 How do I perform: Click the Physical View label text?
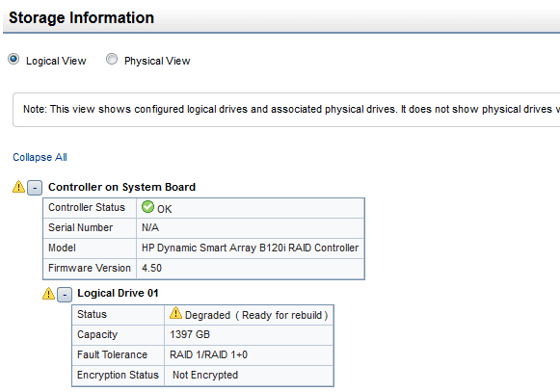click(x=157, y=61)
